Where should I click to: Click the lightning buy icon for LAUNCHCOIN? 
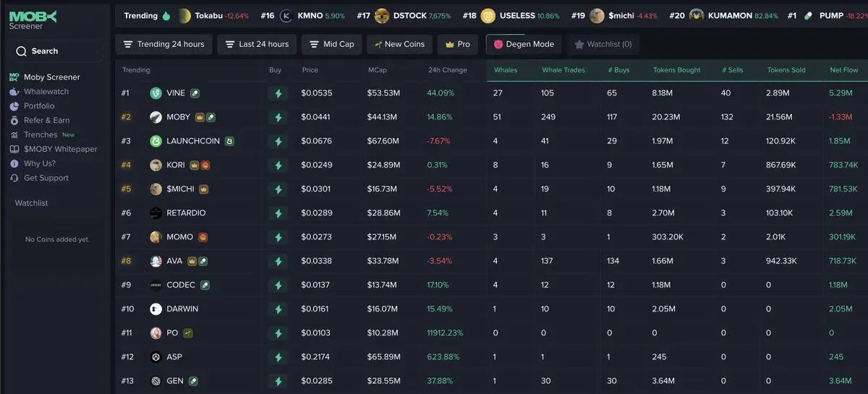278,141
